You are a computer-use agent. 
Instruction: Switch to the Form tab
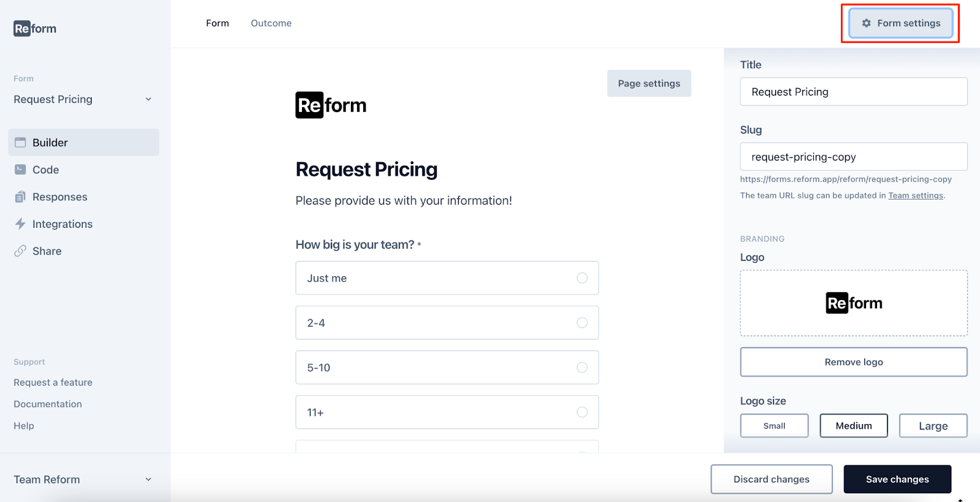217,23
